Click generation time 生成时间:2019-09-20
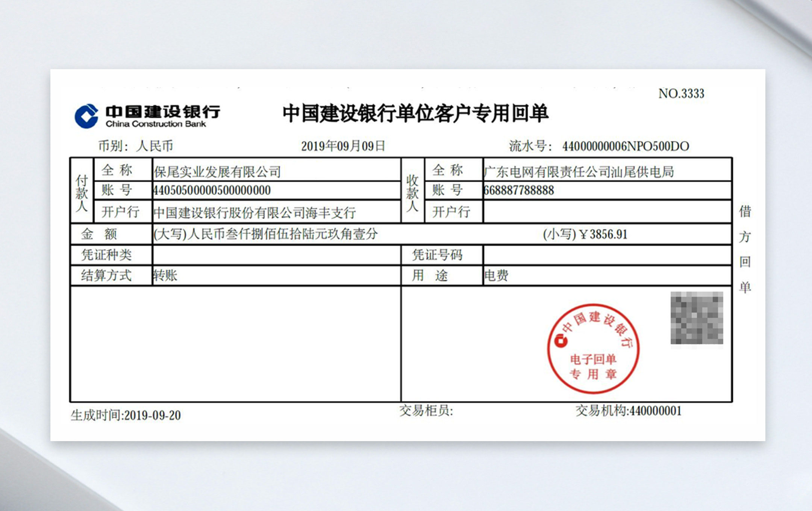This screenshot has width=812, height=511. pos(126,415)
